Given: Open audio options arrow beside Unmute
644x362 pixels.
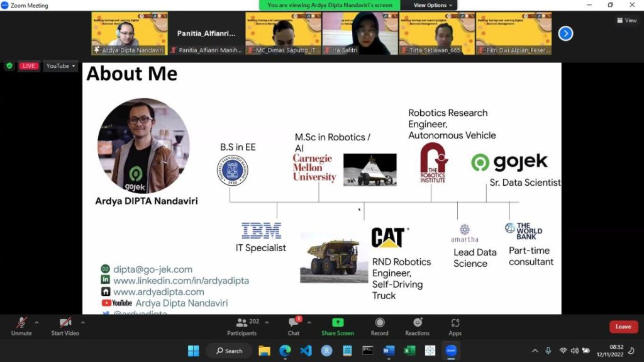Looking at the screenshot, I should click(x=36, y=322).
